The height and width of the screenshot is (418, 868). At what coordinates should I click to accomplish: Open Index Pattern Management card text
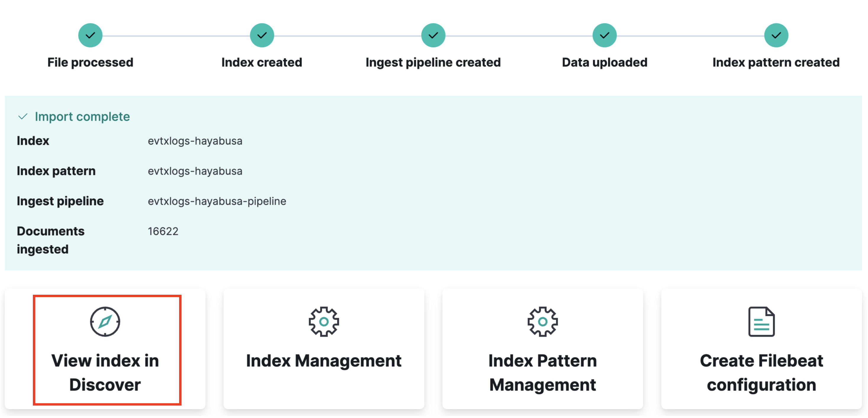[542, 373]
